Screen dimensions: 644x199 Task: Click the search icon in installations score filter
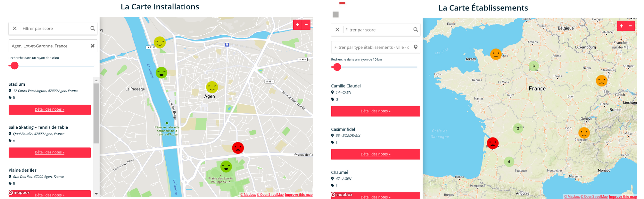click(93, 28)
